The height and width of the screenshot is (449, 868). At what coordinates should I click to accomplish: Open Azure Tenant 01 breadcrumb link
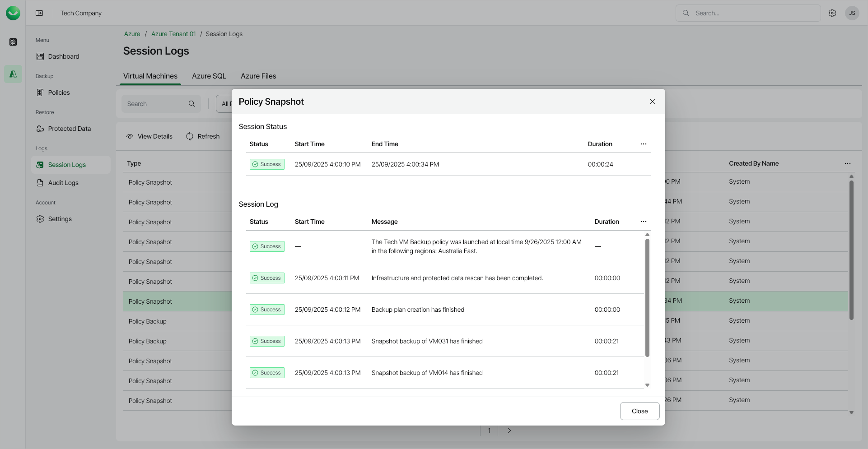coord(173,34)
